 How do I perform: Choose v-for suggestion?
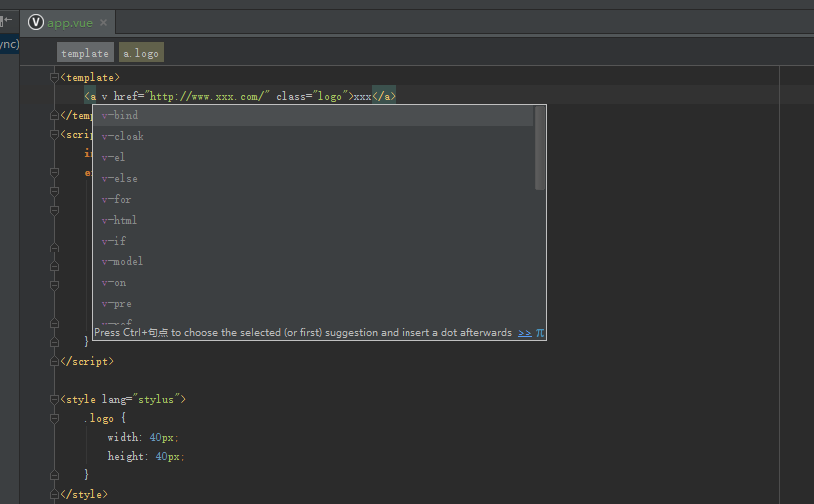click(x=314, y=200)
